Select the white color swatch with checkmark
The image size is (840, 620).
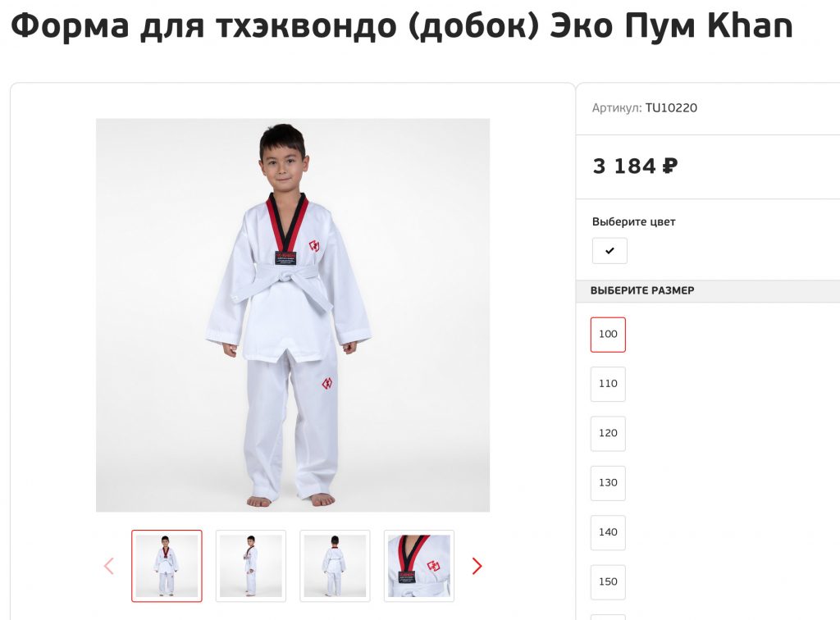click(609, 251)
